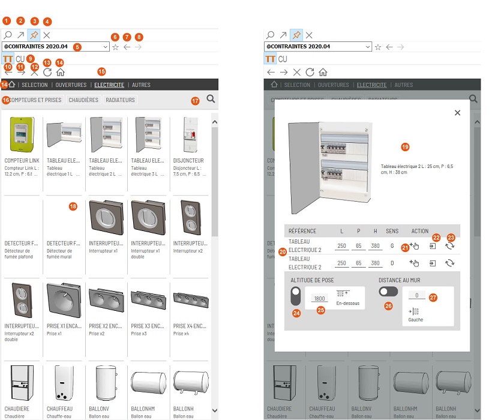
Task: Click the Gauche wall distance icon
Action: [414, 311]
